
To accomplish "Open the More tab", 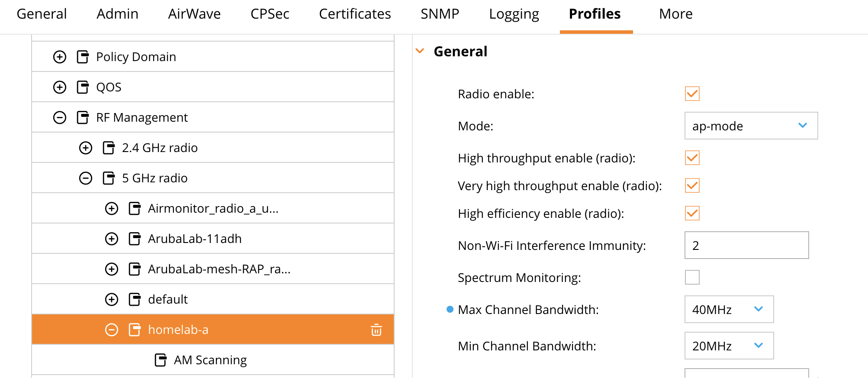I will coord(675,14).
